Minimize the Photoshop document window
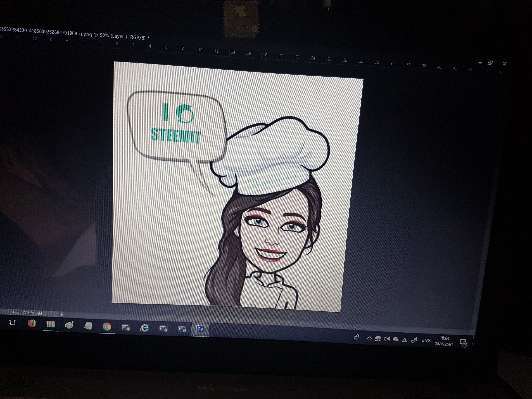532x399 pixels. click(x=479, y=63)
